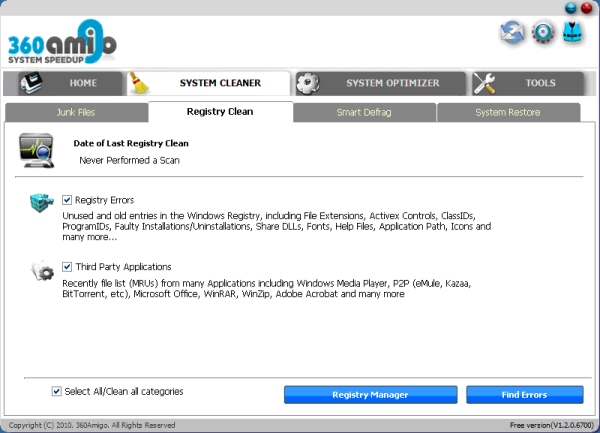The width and height of the screenshot is (600, 433).
Task: Click the broom icon on System Cleaner
Action: coord(139,83)
